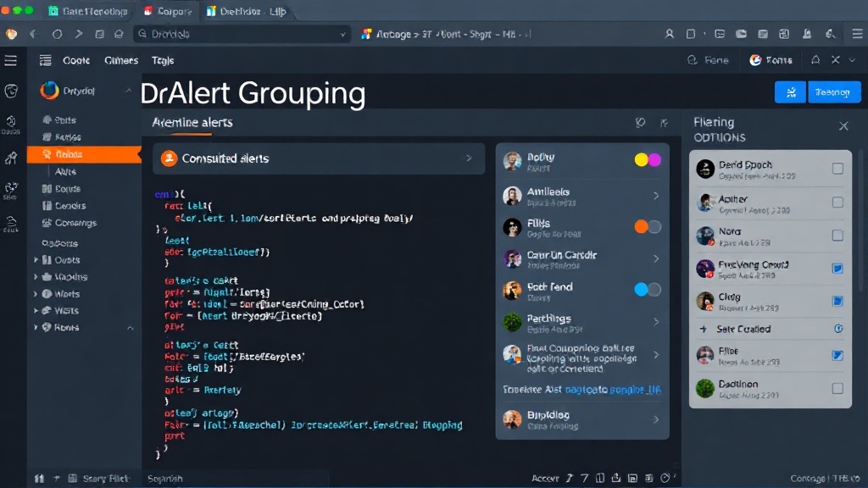Click the notification bell icon beside Fonts
This screenshot has width=868, height=488.
tap(815, 60)
